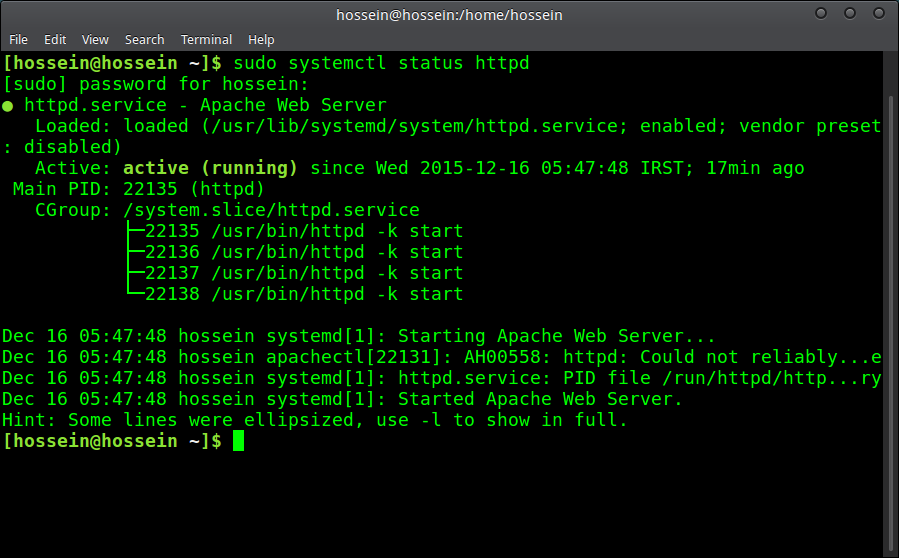Click the green cursor block at the prompt
This screenshot has width=899, height=558.
[239, 441]
